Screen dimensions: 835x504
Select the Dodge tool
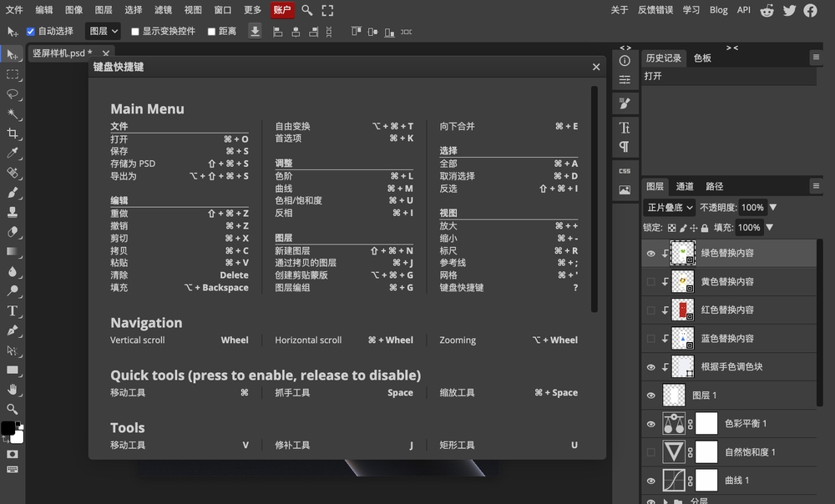13,291
